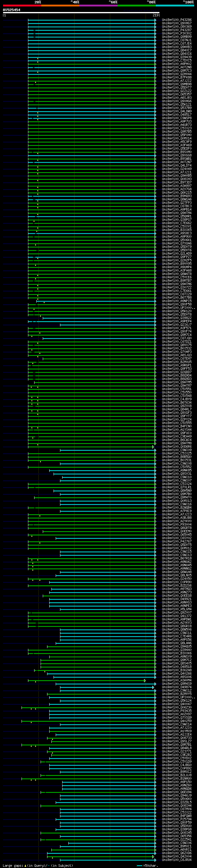The image size is (197, 868).
Task: Select hit label UniRef100_B2WQB4
Action: pos(177,507)
